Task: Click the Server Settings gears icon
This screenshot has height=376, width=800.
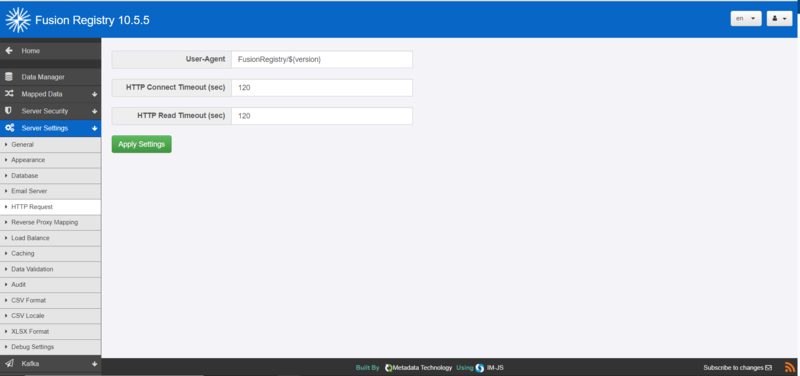Action: coord(9,128)
